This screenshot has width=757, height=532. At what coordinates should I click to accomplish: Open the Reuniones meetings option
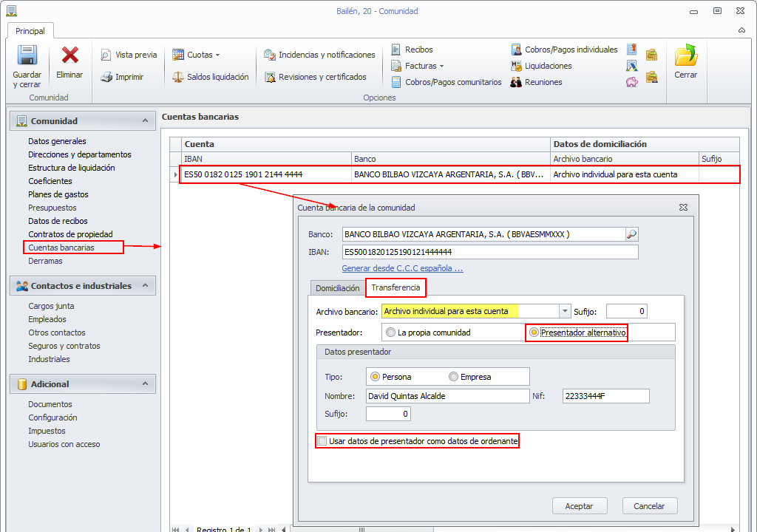(537, 82)
